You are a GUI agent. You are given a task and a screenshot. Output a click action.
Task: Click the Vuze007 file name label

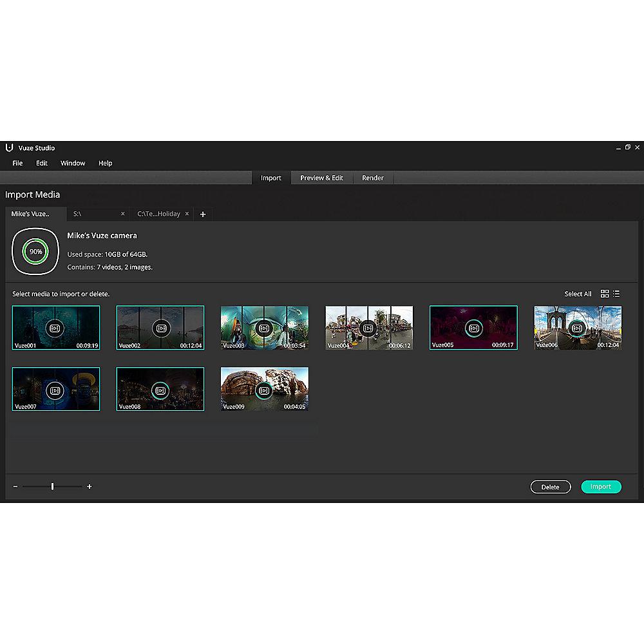click(x=26, y=406)
